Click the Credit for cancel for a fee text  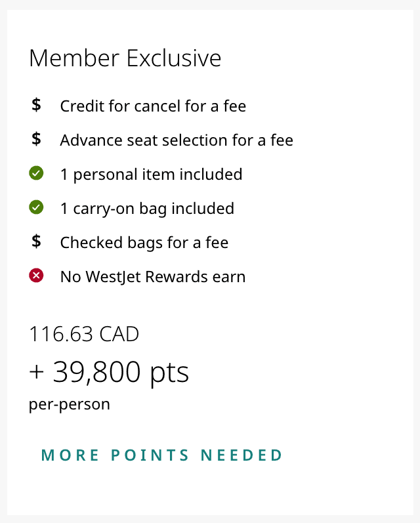pos(153,106)
